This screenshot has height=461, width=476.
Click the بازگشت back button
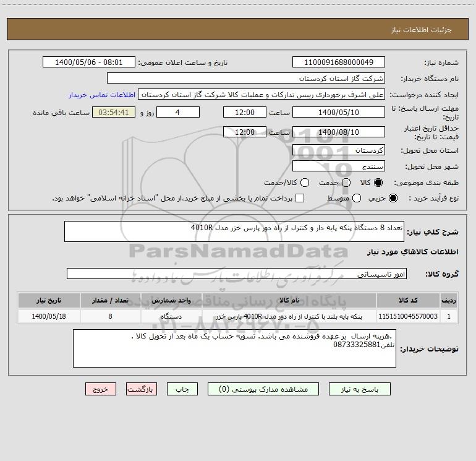point(142,389)
